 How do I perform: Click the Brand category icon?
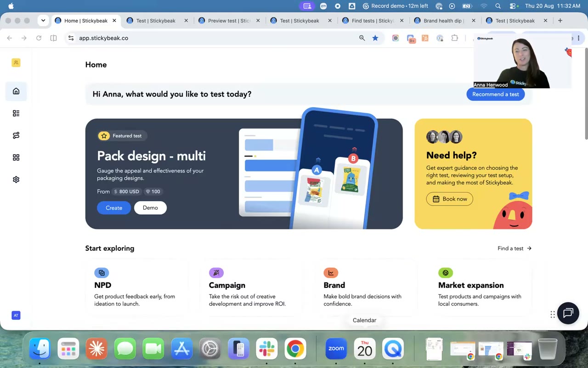click(331, 273)
